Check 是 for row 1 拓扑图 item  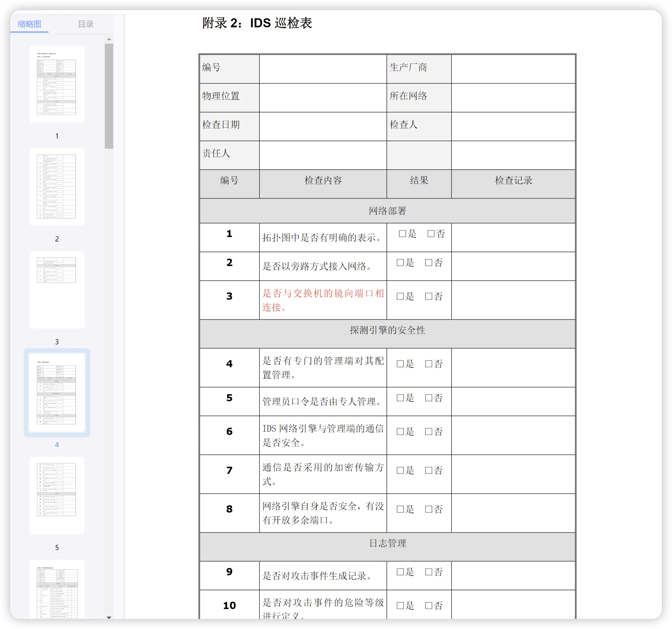pyautogui.click(x=402, y=234)
